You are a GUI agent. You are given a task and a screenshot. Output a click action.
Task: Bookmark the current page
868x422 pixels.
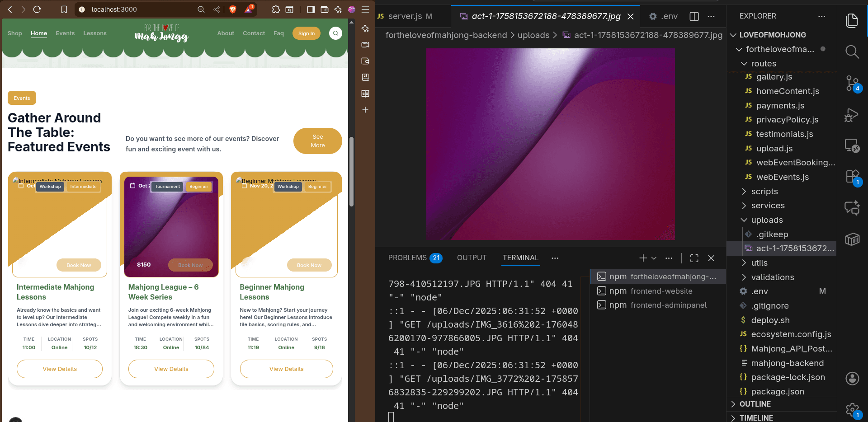[x=64, y=9]
